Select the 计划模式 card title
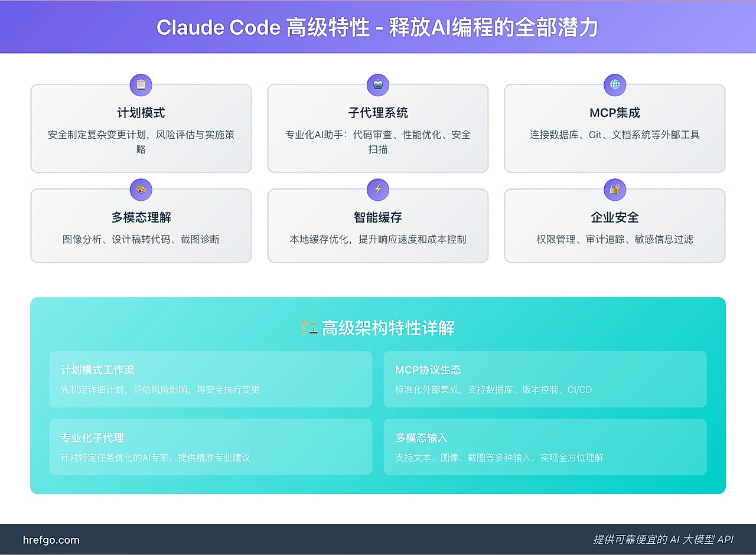This screenshot has height=555, width=756. click(x=141, y=113)
